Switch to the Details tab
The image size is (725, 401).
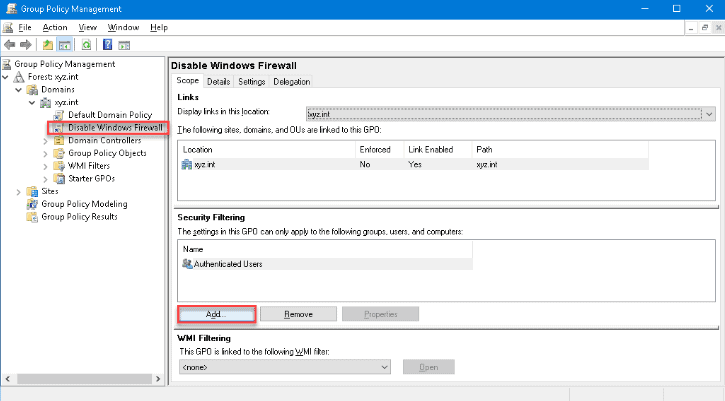point(218,81)
